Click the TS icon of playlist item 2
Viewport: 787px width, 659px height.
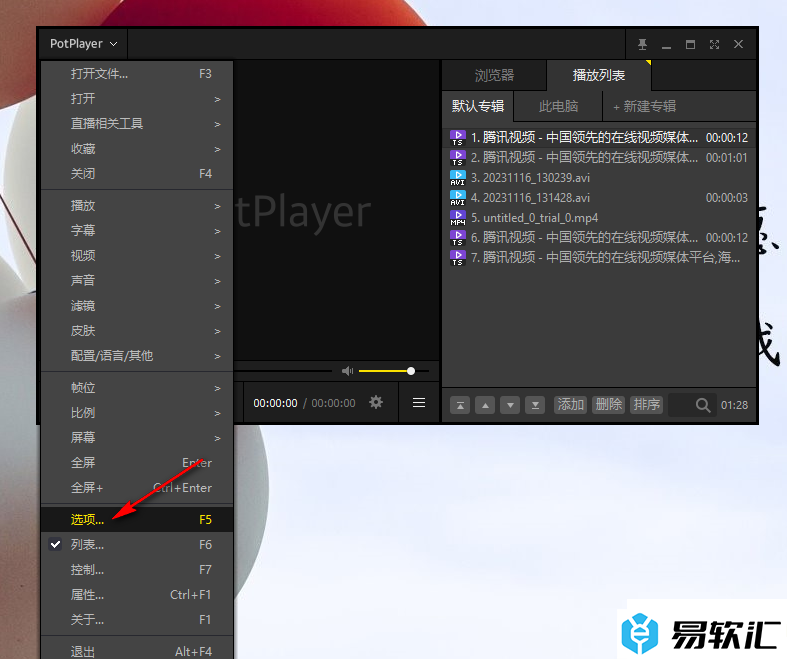[457, 158]
